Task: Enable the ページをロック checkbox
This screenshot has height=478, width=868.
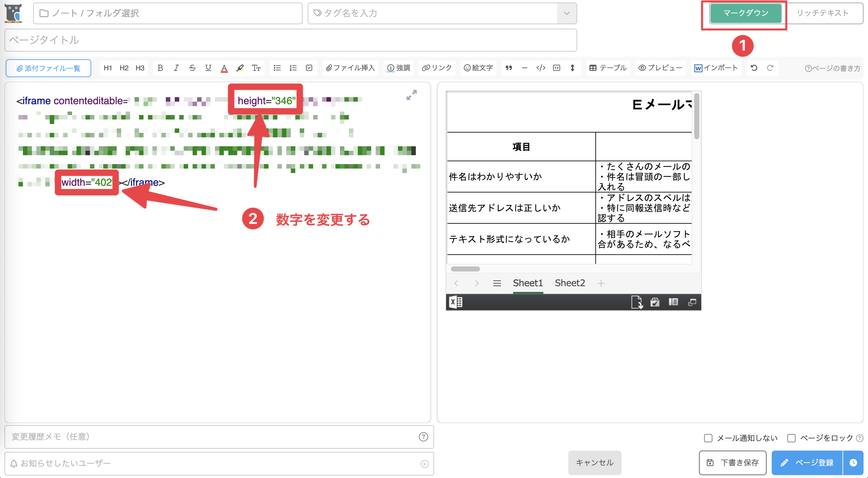Action: point(791,438)
